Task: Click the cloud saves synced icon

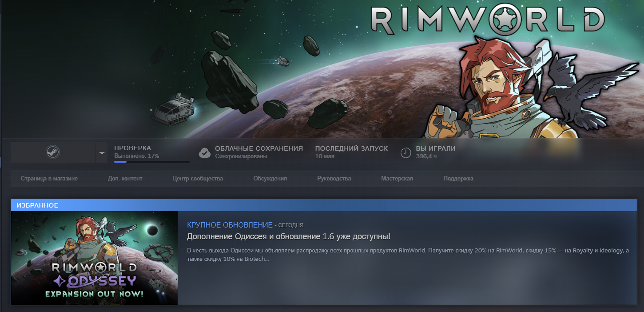Action: click(205, 152)
